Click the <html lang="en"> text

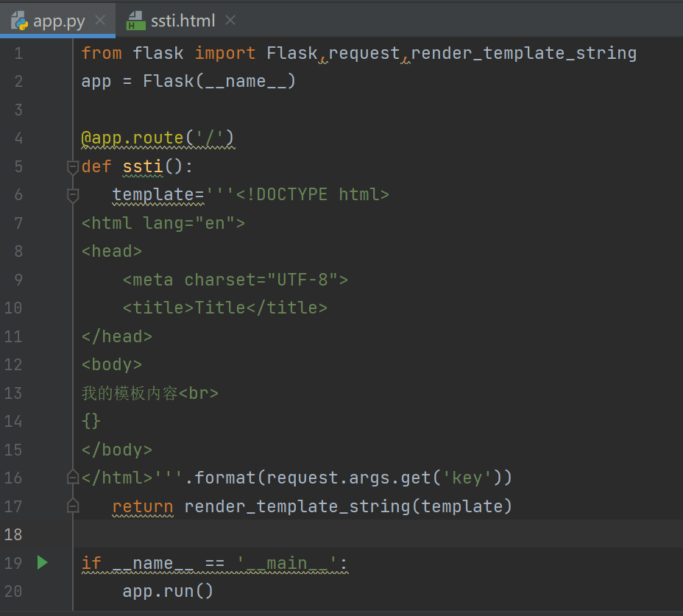(163, 223)
